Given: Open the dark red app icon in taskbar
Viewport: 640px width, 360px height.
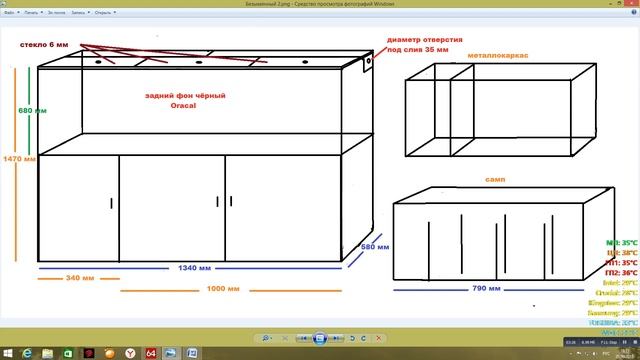Looking at the screenshot, I should point(89,353).
